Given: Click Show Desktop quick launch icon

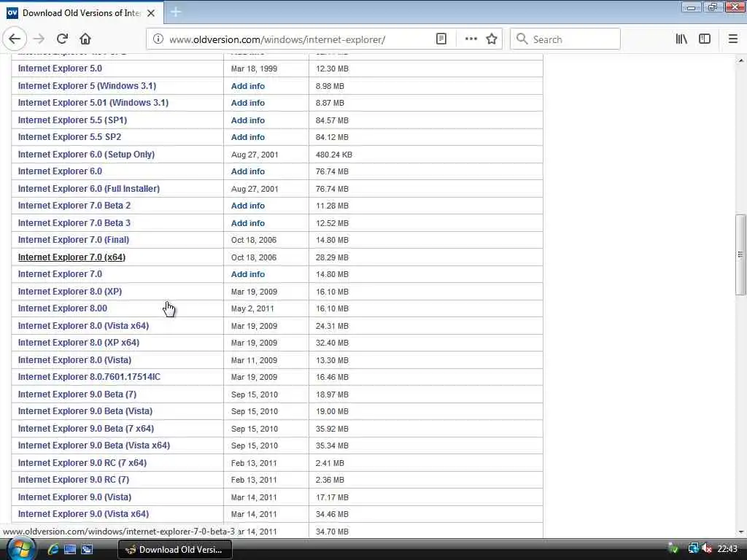Looking at the screenshot, I should coord(70,550).
